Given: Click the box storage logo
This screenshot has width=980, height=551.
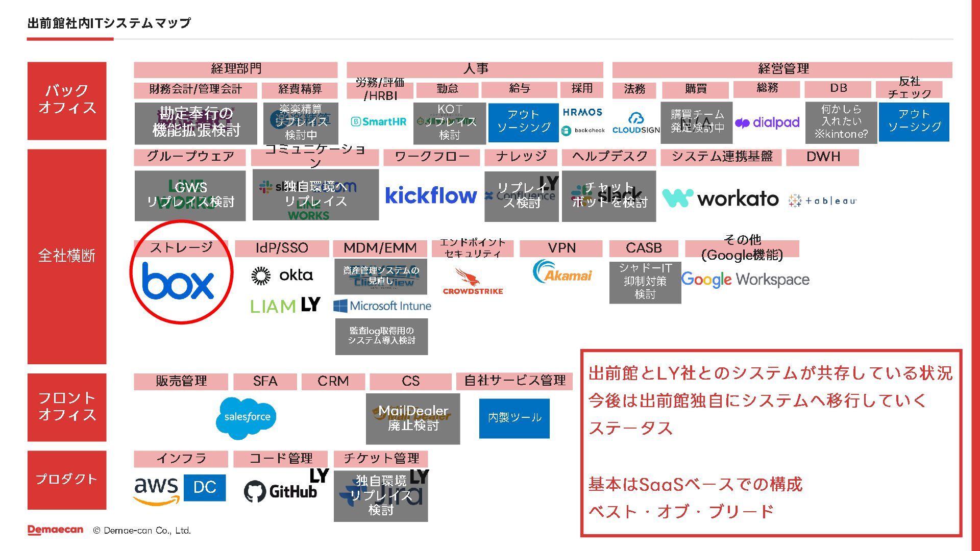Looking at the screenshot, I should (178, 281).
